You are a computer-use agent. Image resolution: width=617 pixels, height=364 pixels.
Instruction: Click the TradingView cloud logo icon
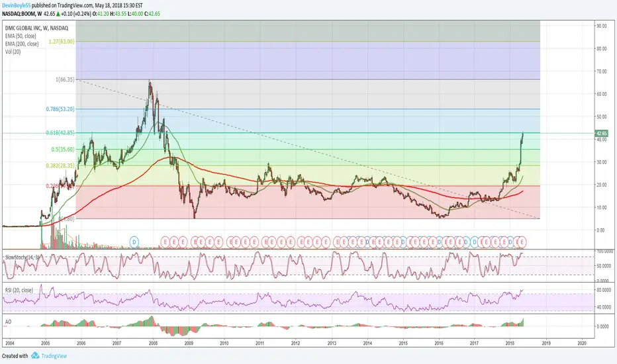pos(35,356)
